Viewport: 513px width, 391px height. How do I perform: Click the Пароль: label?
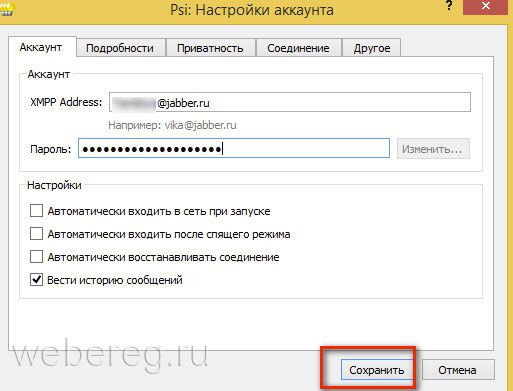51,149
